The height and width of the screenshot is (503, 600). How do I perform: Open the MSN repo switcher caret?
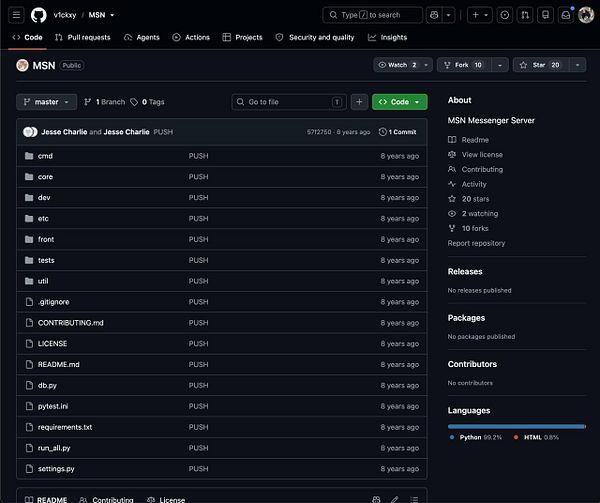[112, 15]
